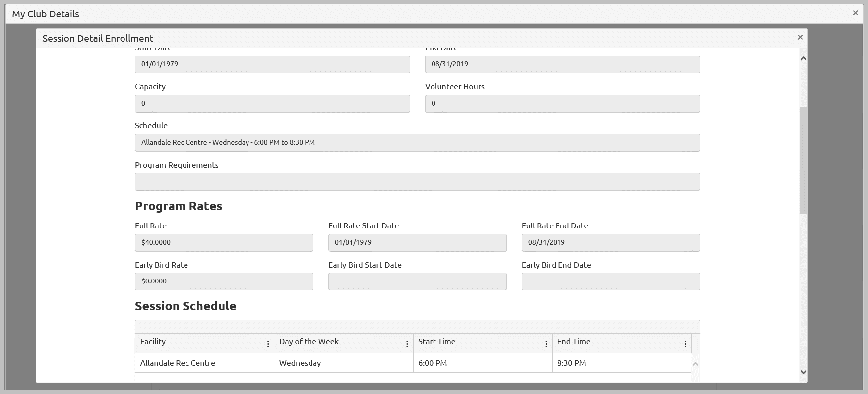Click the Full Rate field $40.0000
868x394 pixels.
[224, 243]
